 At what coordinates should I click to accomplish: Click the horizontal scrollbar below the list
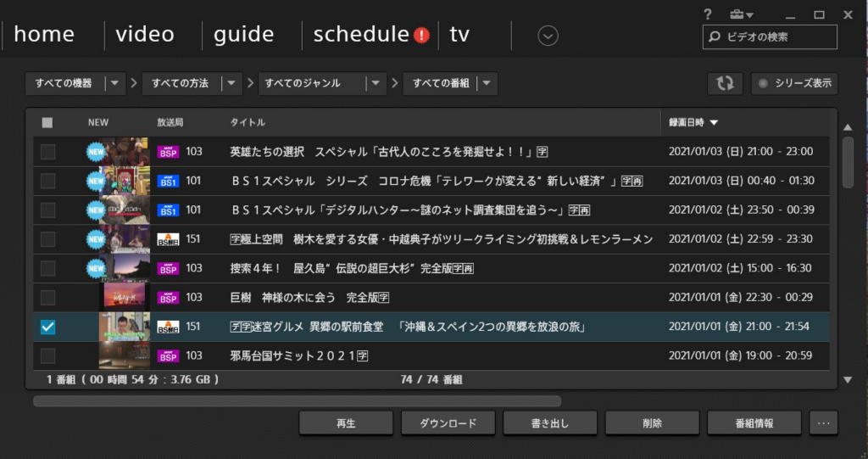click(297, 400)
